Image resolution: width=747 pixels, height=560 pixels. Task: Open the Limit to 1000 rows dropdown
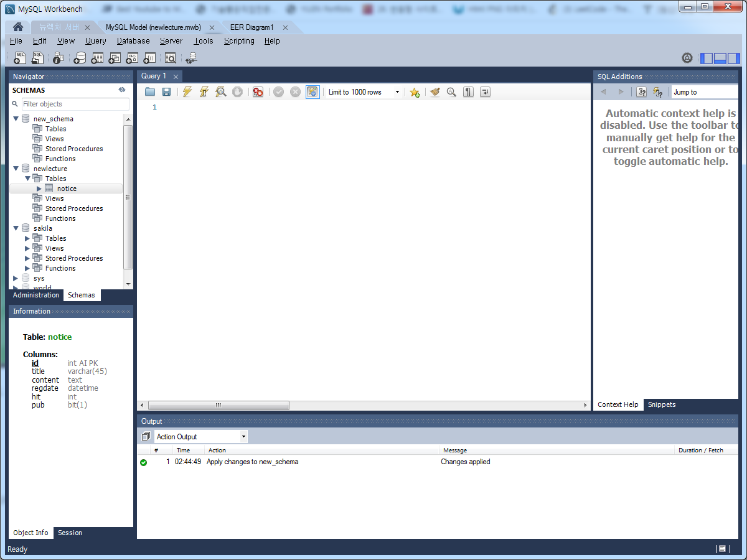pyautogui.click(x=364, y=92)
